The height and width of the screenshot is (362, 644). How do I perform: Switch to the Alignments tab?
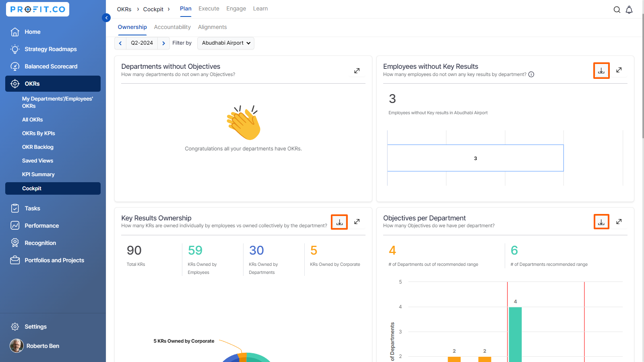[212, 27]
